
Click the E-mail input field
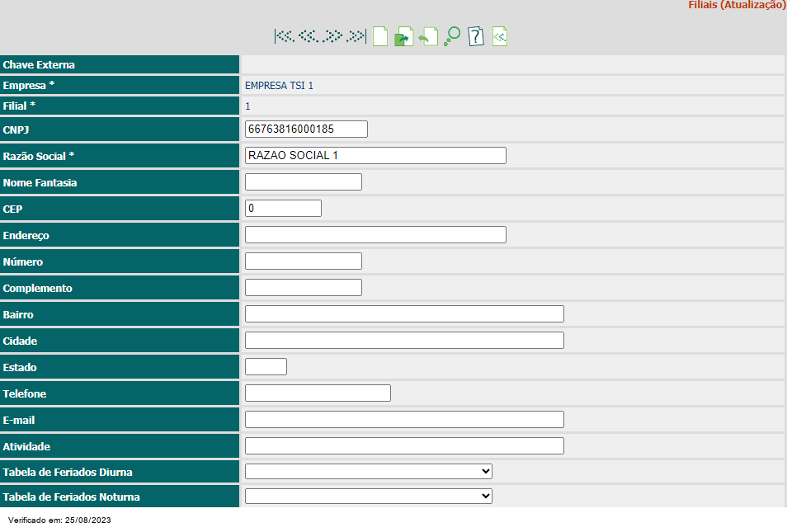point(404,419)
